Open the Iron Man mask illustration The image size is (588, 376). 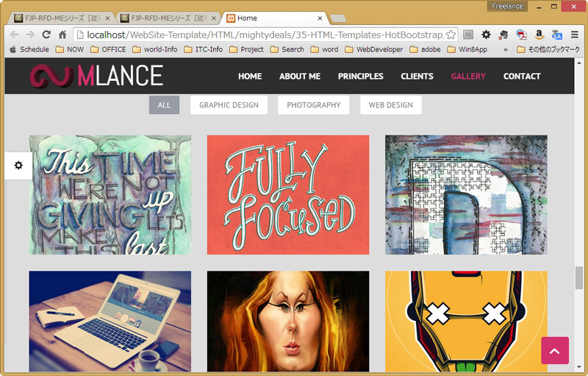coord(466,322)
